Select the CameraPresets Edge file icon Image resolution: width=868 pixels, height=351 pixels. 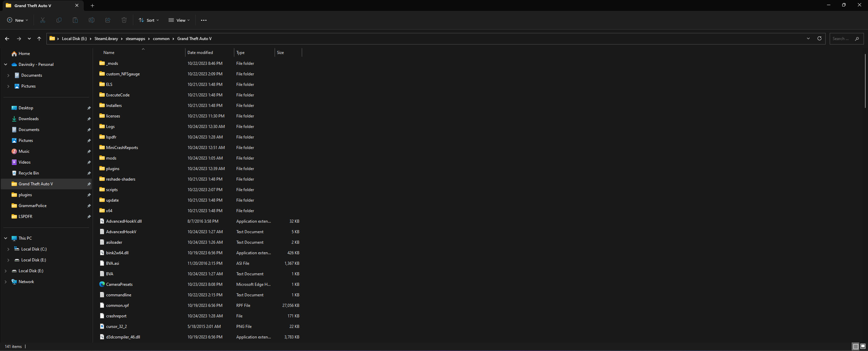pyautogui.click(x=102, y=284)
